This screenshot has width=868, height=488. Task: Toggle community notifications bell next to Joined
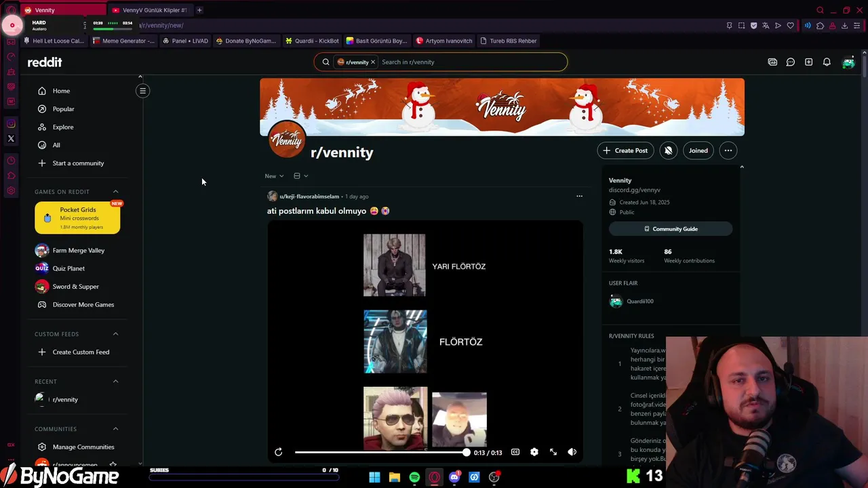(668, 150)
